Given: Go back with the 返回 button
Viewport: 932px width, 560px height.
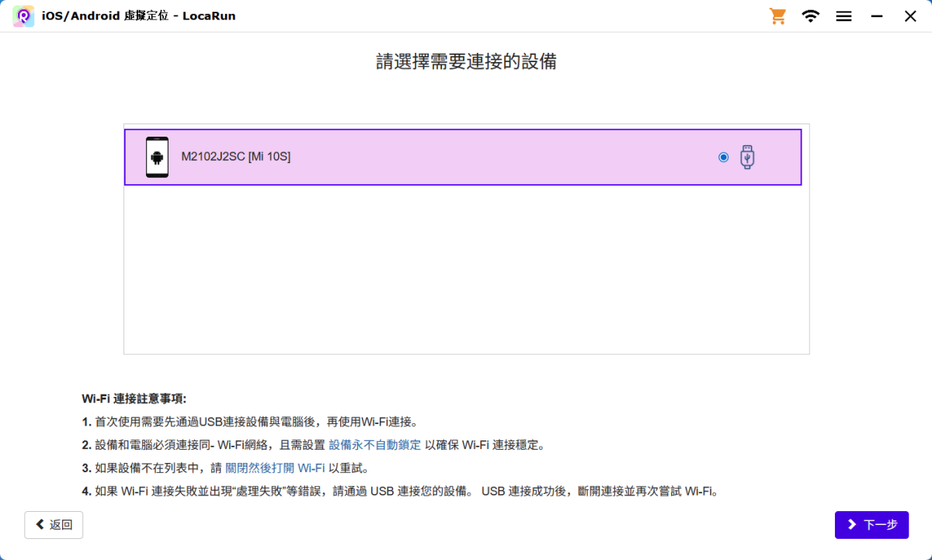Looking at the screenshot, I should [54, 525].
